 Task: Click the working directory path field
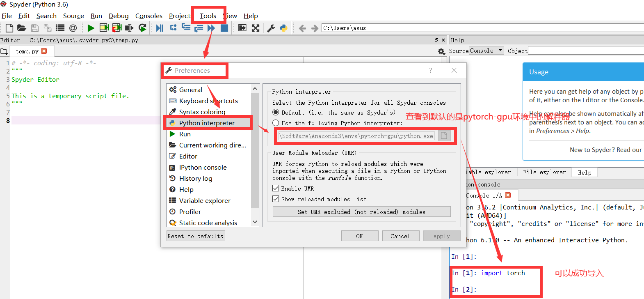coord(482,28)
